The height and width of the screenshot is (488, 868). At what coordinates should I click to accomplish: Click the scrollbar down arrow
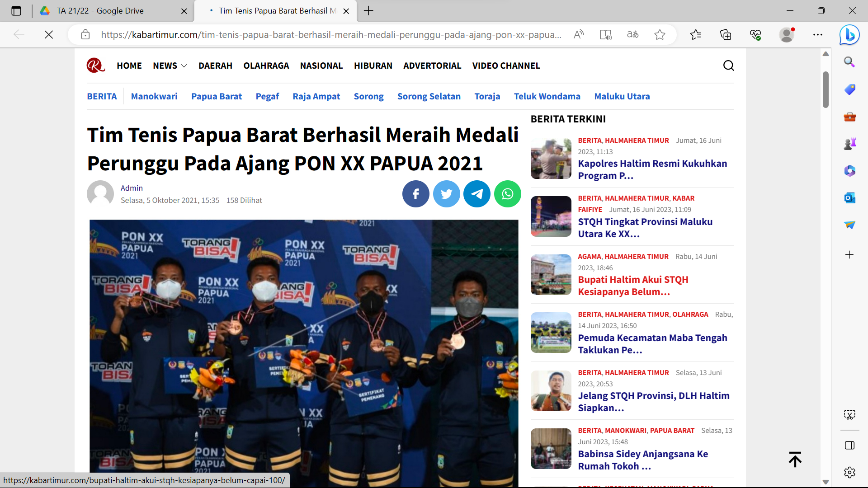(x=826, y=482)
